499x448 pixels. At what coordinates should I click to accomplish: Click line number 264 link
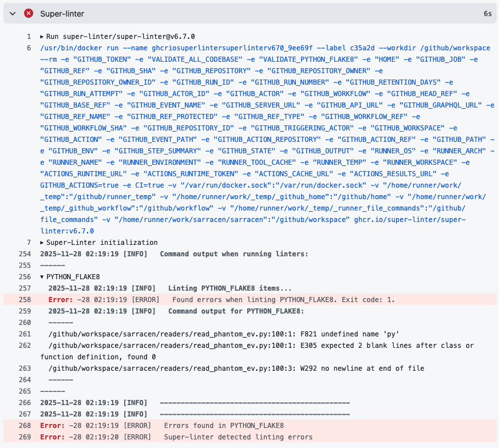[x=25, y=380]
